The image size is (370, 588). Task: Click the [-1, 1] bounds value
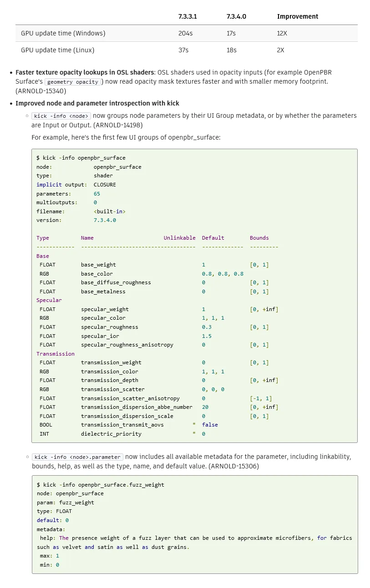[x=261, y=398]
